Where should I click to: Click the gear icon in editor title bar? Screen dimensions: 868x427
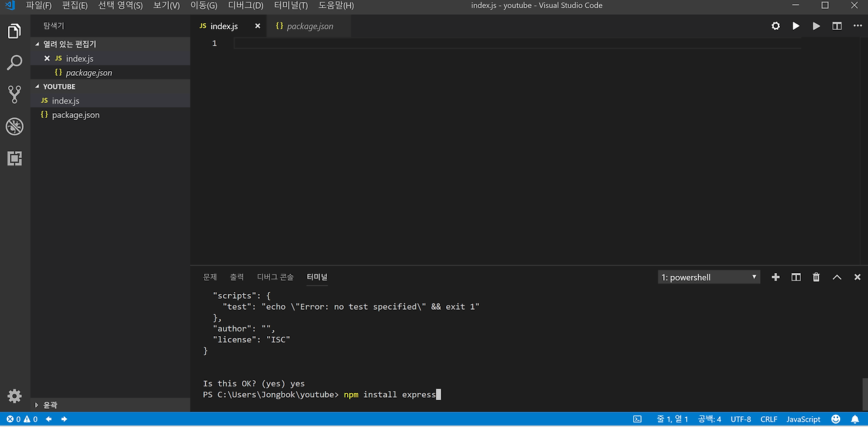(x=776, y=26)
